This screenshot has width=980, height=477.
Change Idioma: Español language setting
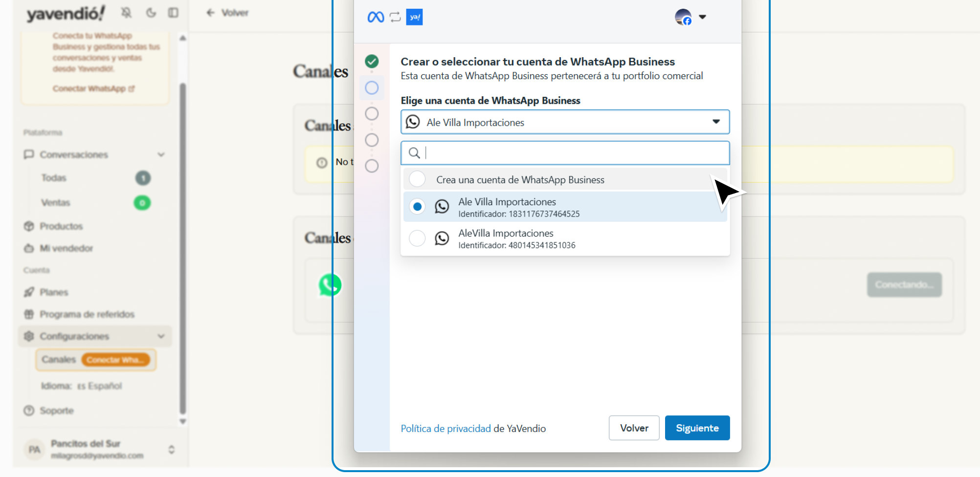click(81, 386)
